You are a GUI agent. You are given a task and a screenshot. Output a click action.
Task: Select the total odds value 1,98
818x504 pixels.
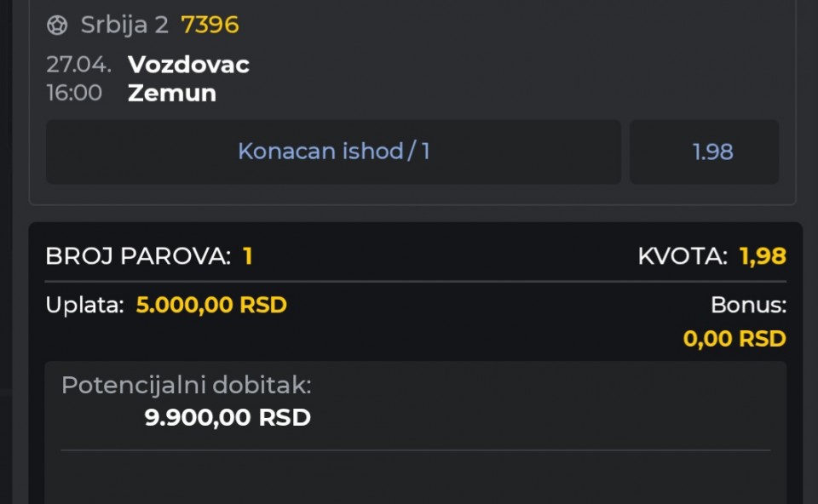tap(763, 256)
